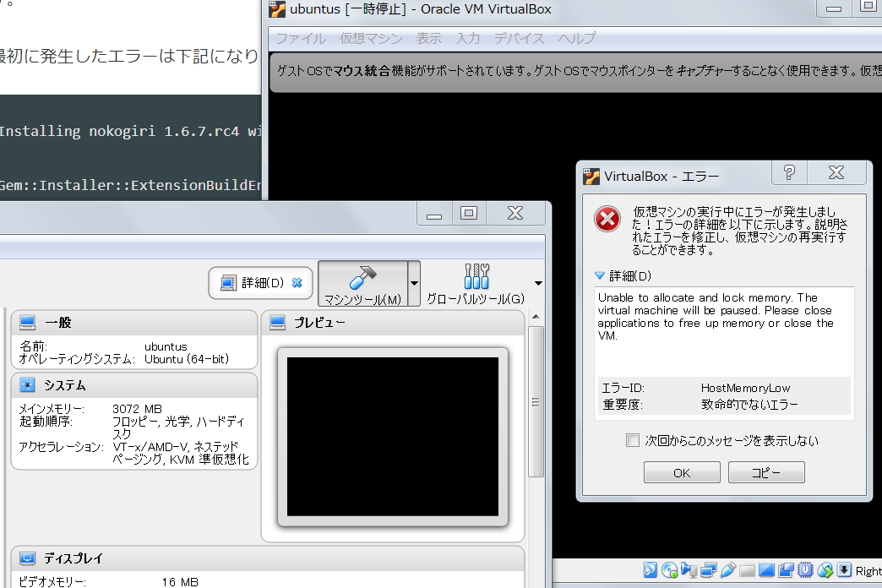Open the Help (ヘルプ) menu
Viewport: 882px width, 588px height.
pos(576,38)
